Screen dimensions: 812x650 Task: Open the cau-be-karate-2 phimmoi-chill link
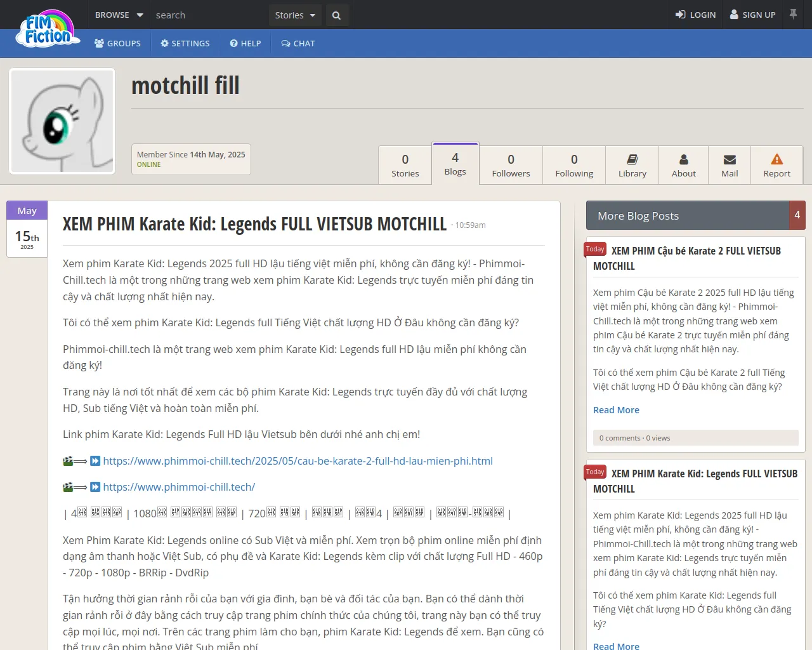[298, 461]
